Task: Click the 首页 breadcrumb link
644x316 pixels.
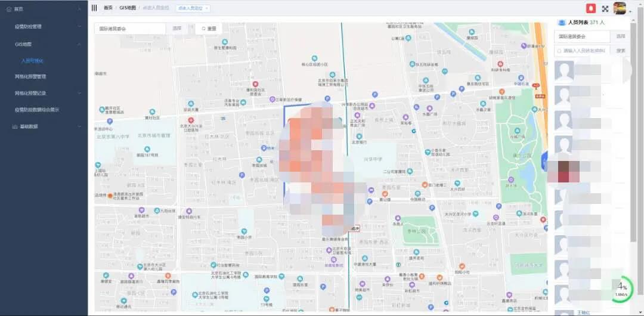Action: click(107, 8)
